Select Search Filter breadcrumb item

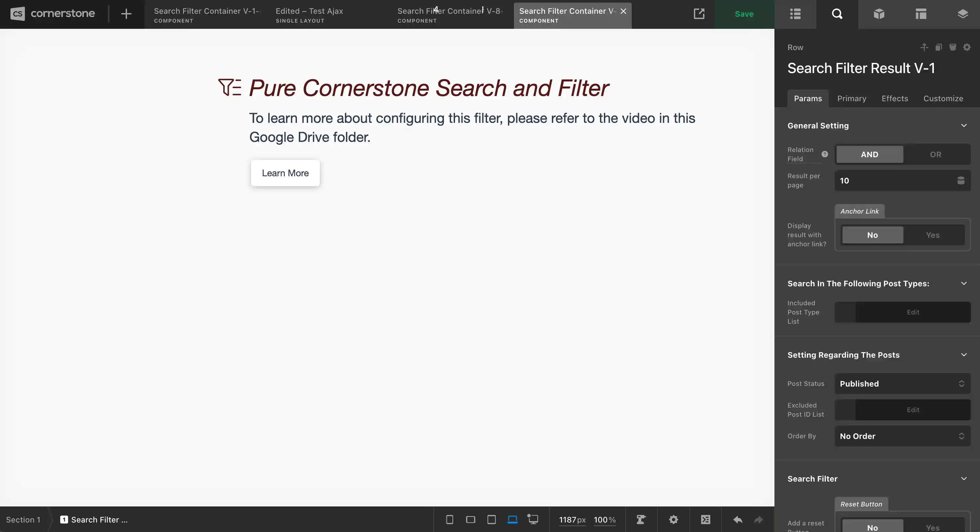tap(94, 520)
